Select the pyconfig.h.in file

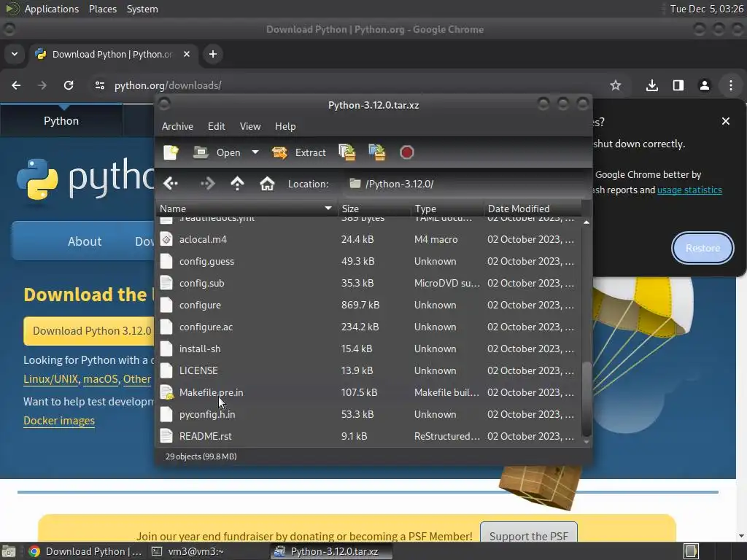pyautogui.click(x=368, y=414)
